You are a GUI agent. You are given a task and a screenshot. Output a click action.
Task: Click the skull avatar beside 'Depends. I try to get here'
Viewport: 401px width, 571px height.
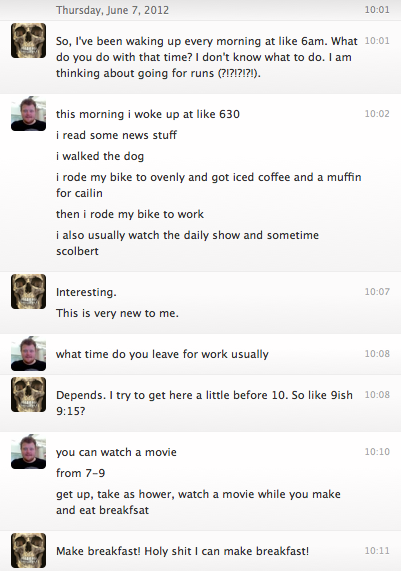28,395
